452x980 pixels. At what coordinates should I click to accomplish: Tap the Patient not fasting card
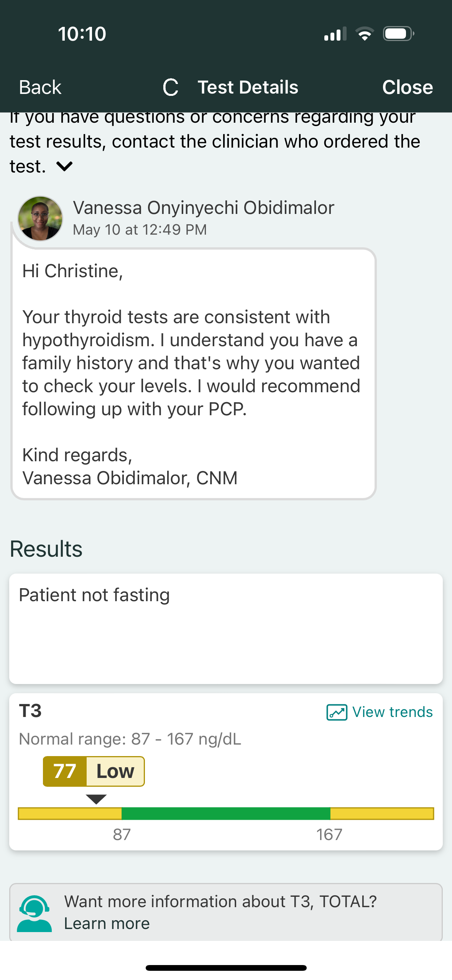[226, 629]
